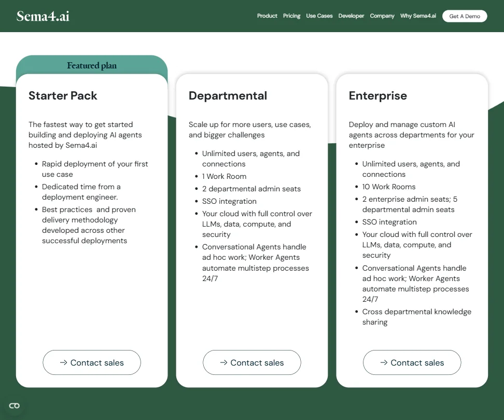Click "2 enterprise admin seats; 5 departmental" bullet
Viewport: 504px width, 420px height.
point(410,204)
